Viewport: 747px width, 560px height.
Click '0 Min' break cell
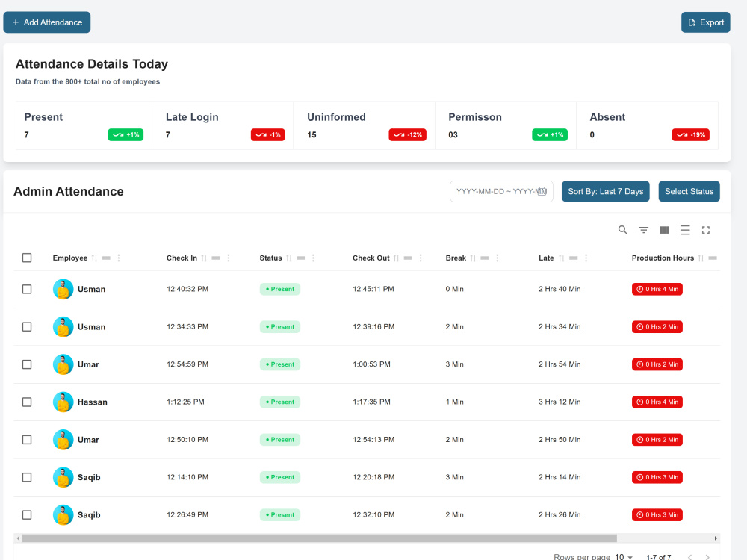coord(454,290)
